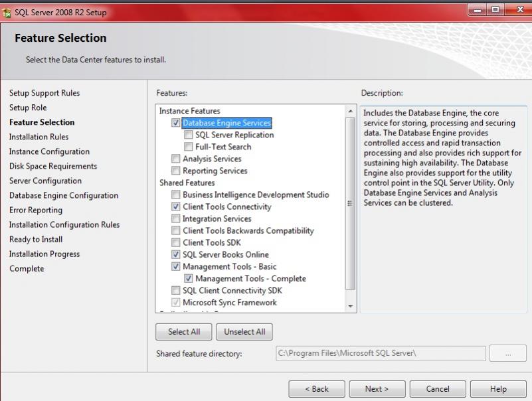Viewport: 532px width, 401px height.
Task: Select the Reporting Services feature label
Action: point(215,171)
